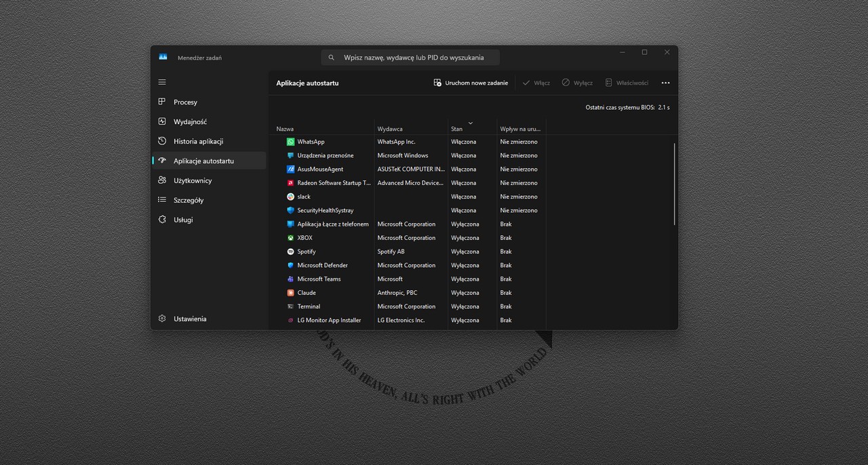Sort by Wpływ na uruchamianie column header
Viewport: 868px width, 465px height.
[x=521, y=128]
